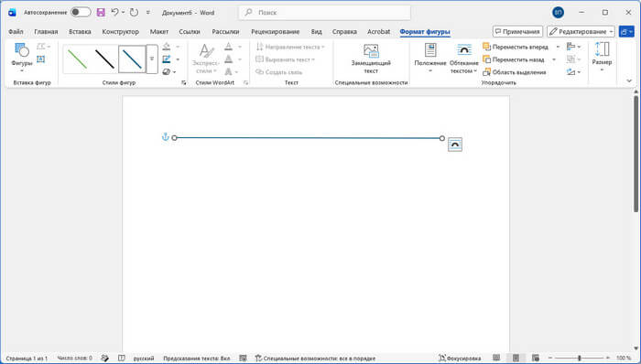Toggle the Автосохранение switch

tap(81, 12)
